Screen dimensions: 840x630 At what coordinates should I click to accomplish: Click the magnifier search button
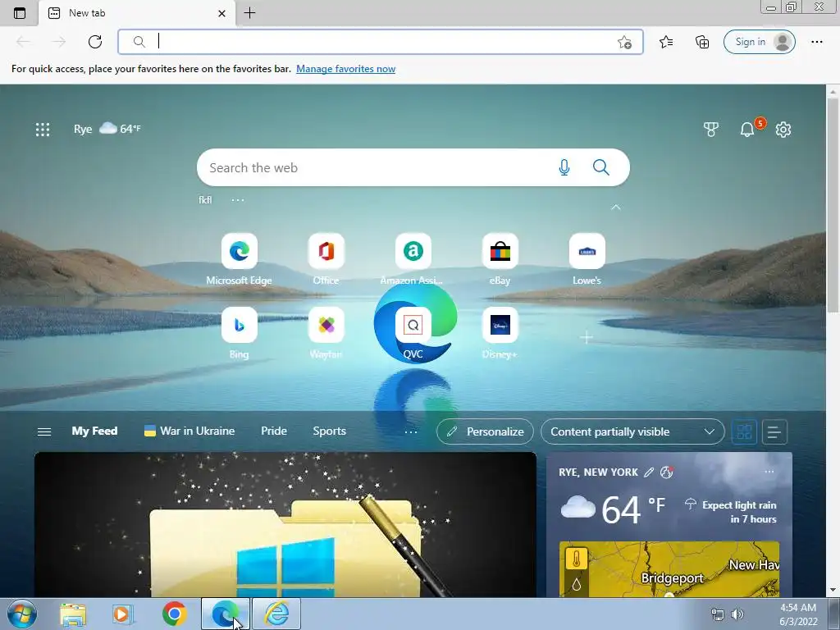click(601, 167)
